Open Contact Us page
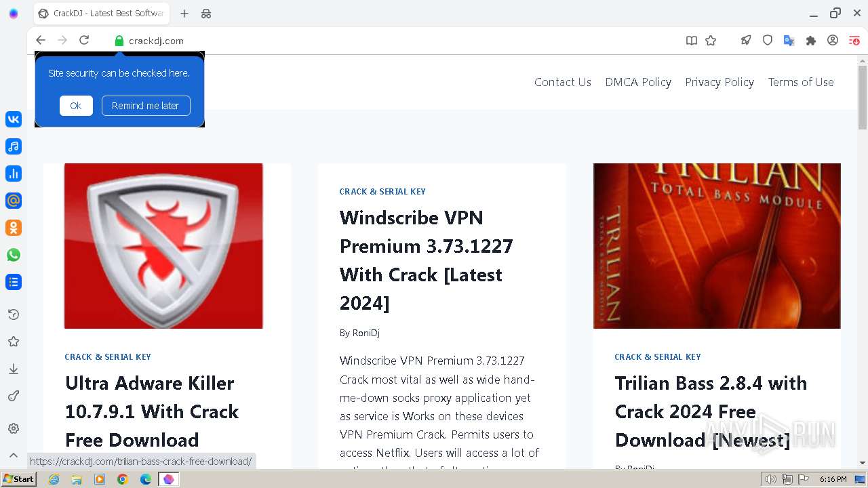 (x=563, y=82)
